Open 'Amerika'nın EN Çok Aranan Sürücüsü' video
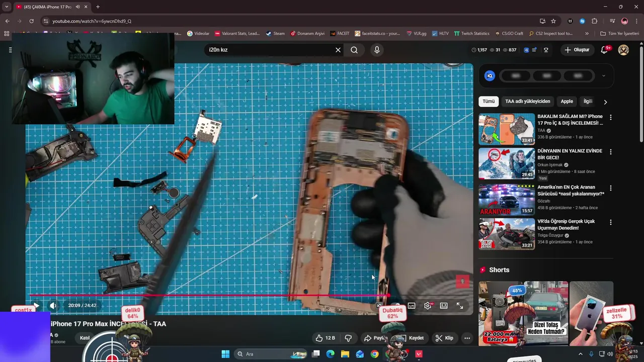The width and height of the screenshot is (644, 362). point(571,190)
